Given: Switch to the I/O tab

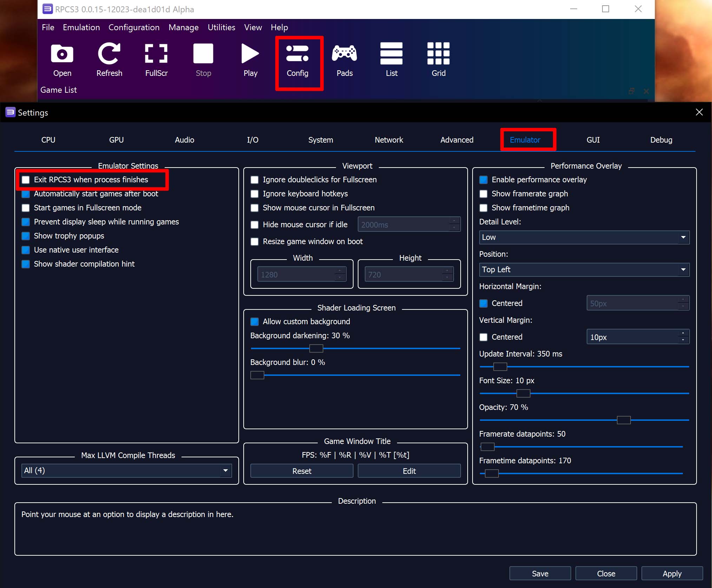Looking at the screenshot, I should click(x=253, y=140).
